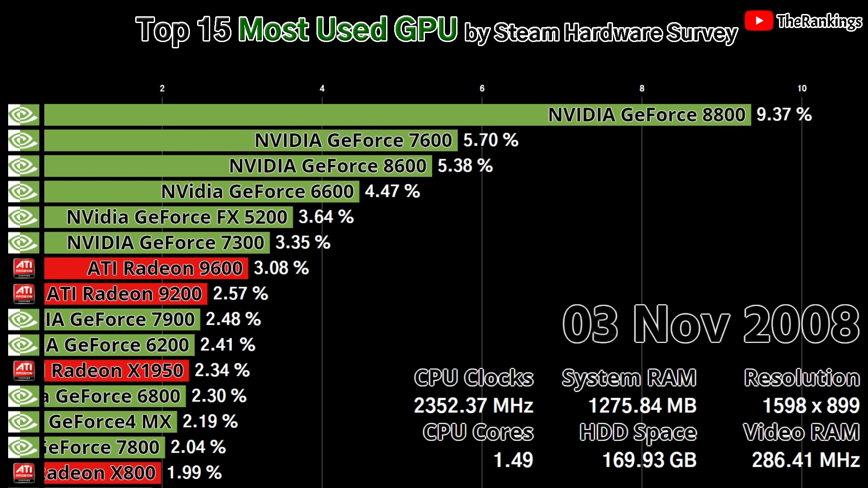This screenshot has height=488, width=868.
Task: Click the NVIDIA GeForce 8800 bar
Action: [x=393, y=114]
